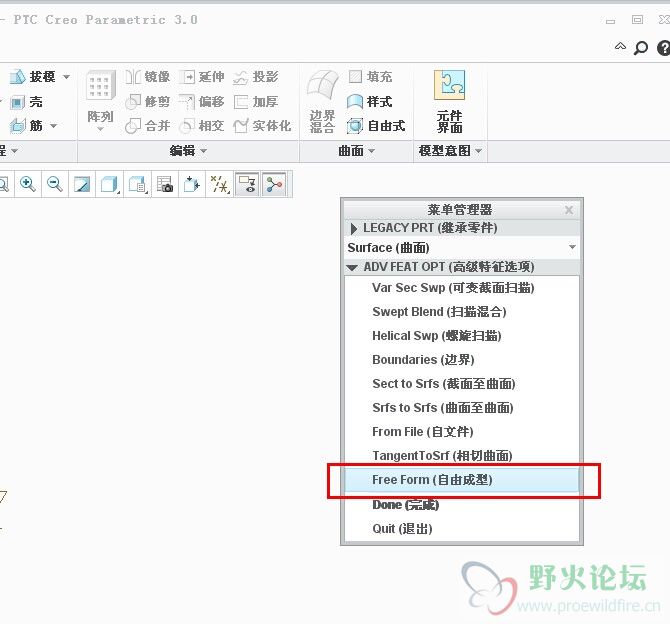
Task: Click the 边界混合 (Boundary Blend) tool
Action: (322, 102)
